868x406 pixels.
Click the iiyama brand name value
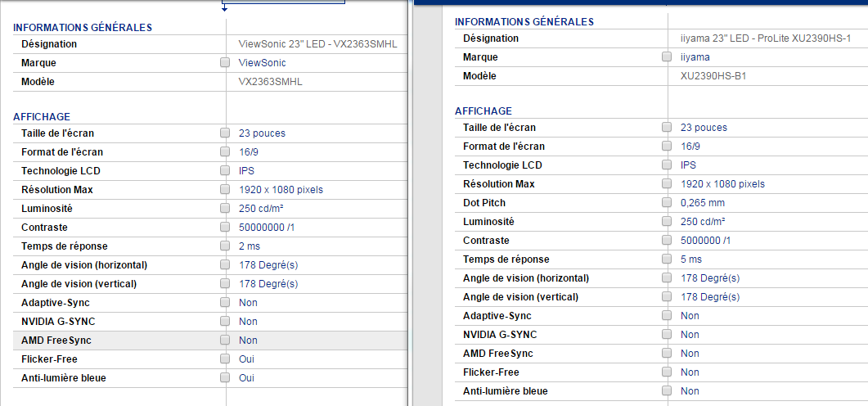[x=695, y=57]
